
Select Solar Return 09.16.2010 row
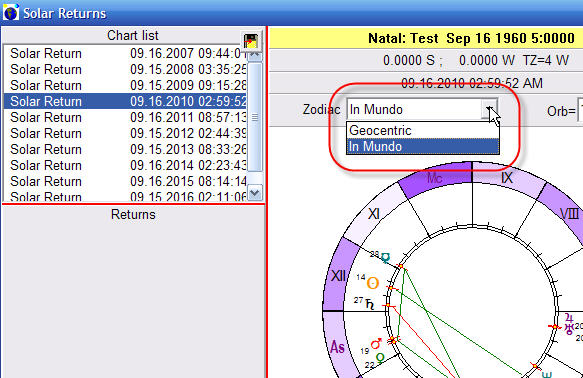pos(125,101)
